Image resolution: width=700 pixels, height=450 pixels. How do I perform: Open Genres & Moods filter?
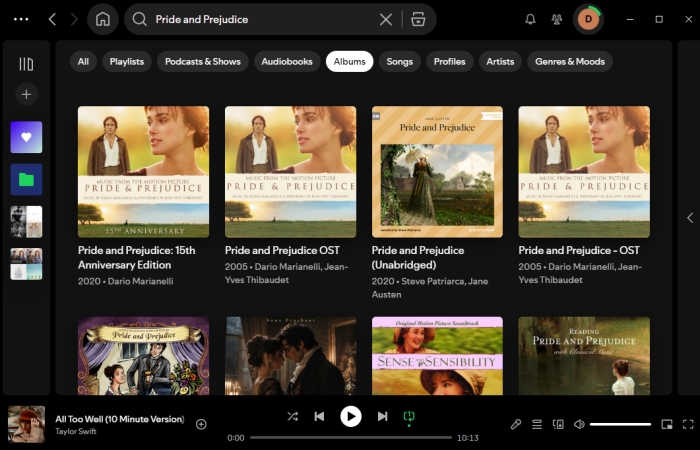coord(570,62)
